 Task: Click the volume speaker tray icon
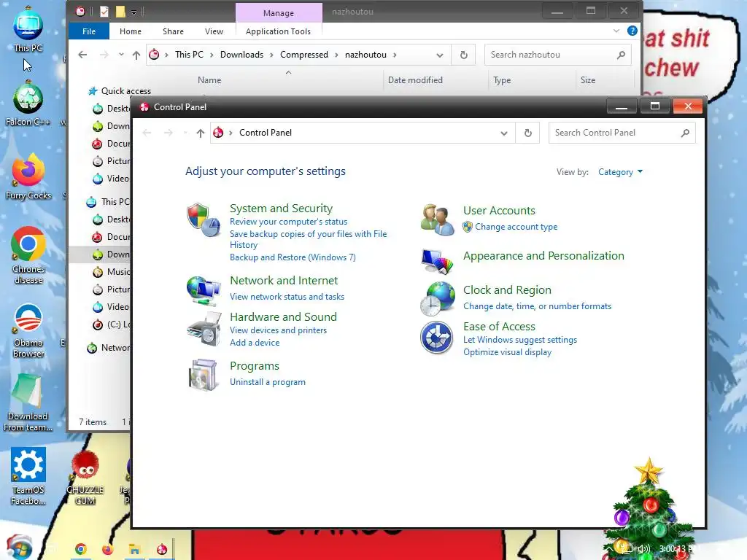pyautogui.click(x=645, y=549)
